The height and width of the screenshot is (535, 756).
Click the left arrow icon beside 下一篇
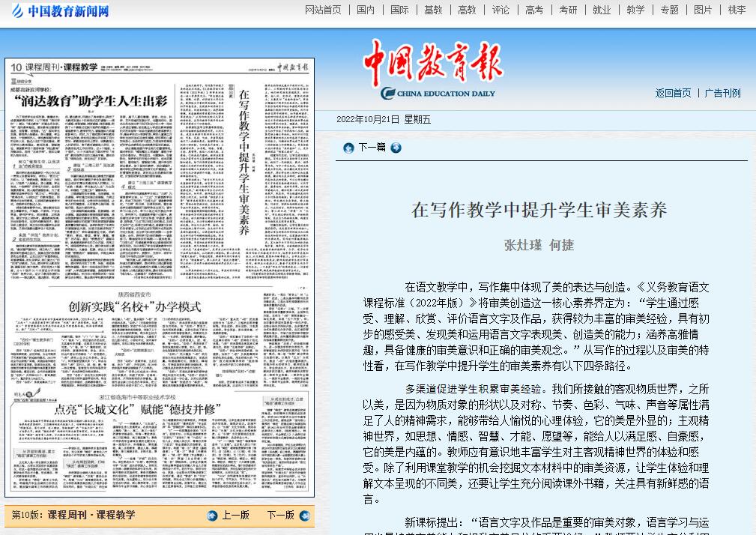pos(348,148)
